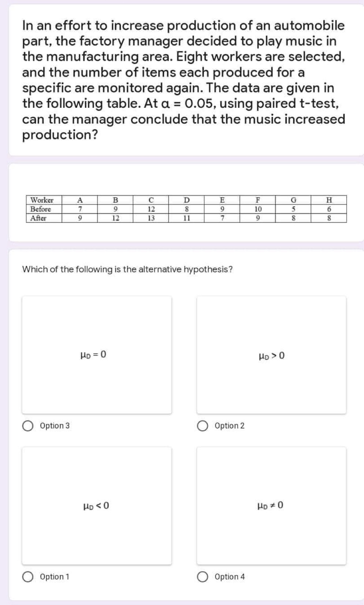
Task: Select the Option 3 radio button
Action: [27, 425]
